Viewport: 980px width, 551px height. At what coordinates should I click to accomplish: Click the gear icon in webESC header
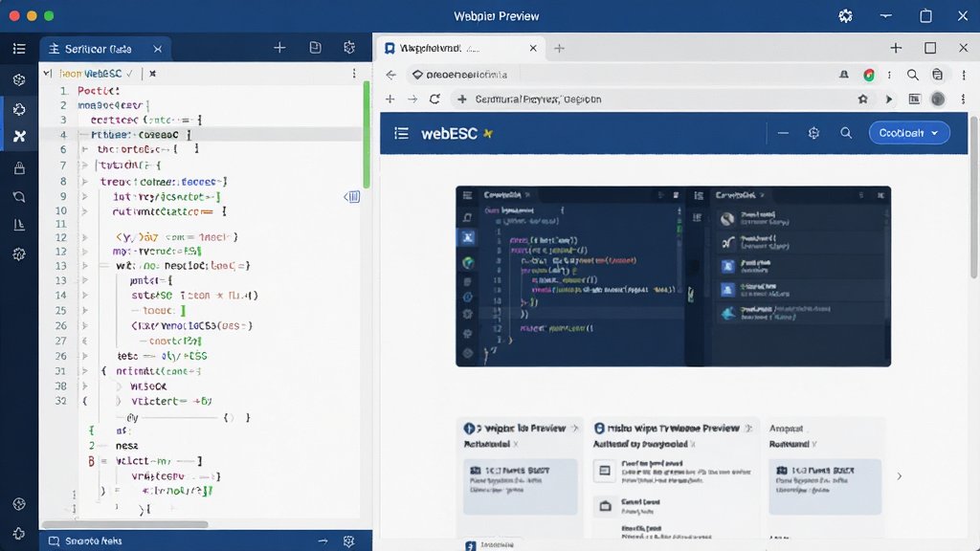[x=813, y=133]
